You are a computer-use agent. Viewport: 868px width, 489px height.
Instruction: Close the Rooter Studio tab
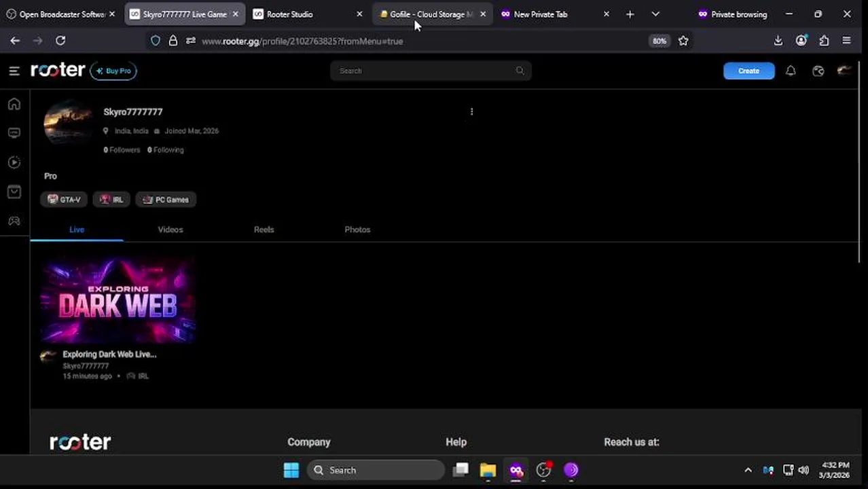pos(359,14)
